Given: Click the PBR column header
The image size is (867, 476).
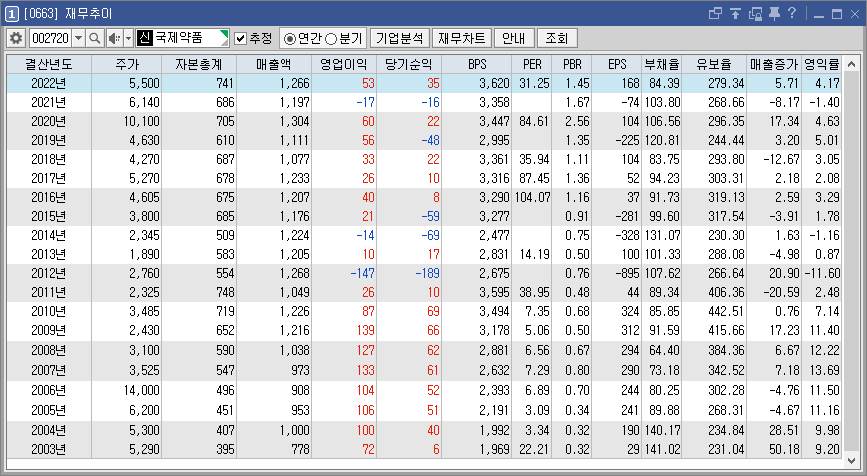Looking at the screenshot, I should 572,64.
